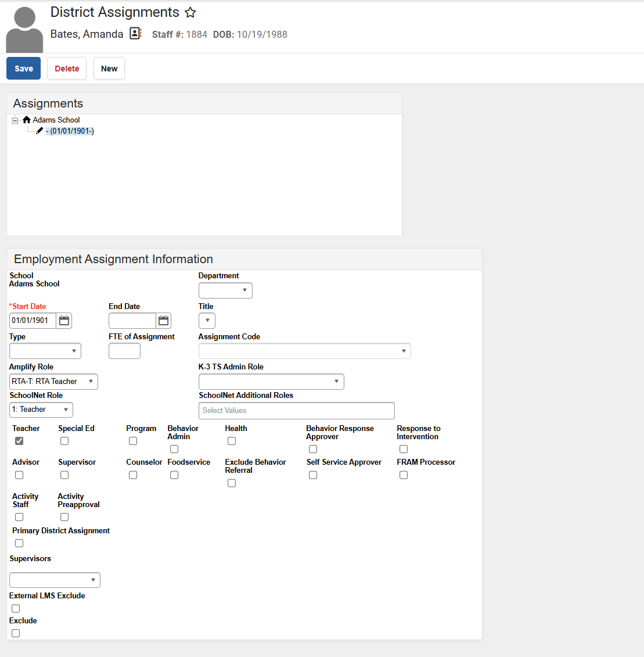Select Adams School in the assignments tree
The image size is (644, 657).
56,120
